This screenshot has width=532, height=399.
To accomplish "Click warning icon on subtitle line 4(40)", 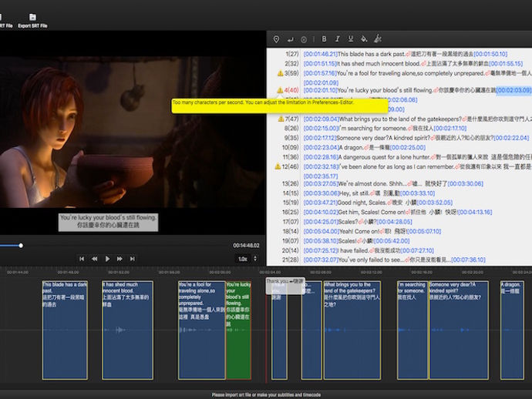I will click(x=280, y=90).
